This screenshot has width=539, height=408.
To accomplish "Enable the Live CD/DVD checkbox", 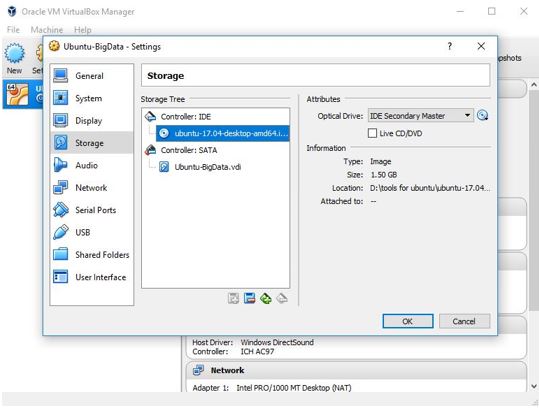I will [x=372, y=133].
